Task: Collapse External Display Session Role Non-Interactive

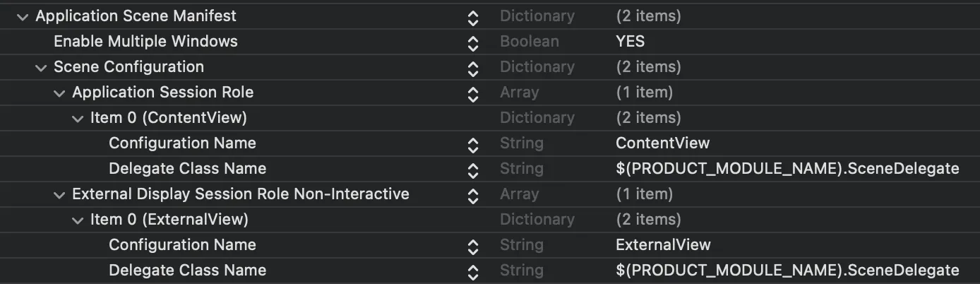Action: pos(60,194)
